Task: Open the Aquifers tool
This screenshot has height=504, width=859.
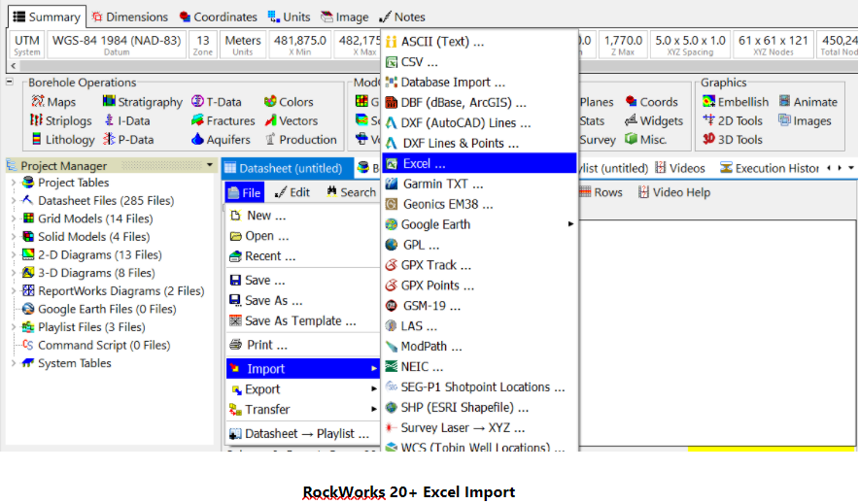Action: pos(221,140)
